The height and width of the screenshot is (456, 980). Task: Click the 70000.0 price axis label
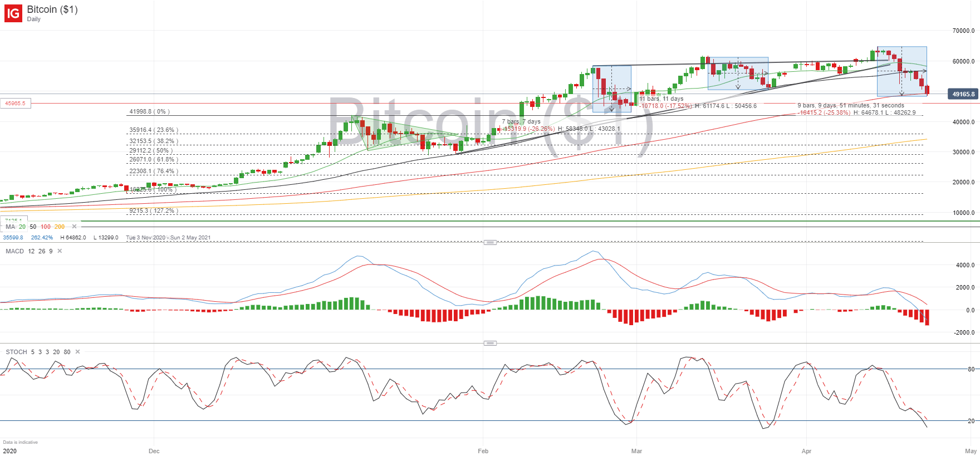963,31
